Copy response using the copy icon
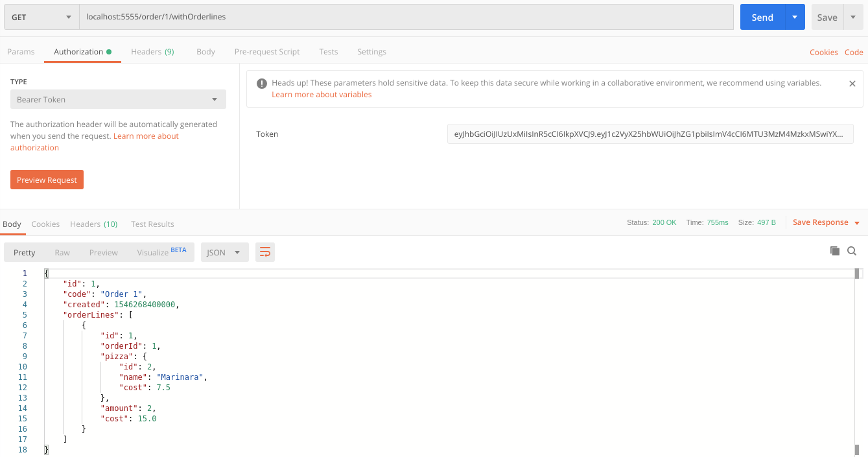The height and width of the screenshot is (457, 868). coord(835,251)
